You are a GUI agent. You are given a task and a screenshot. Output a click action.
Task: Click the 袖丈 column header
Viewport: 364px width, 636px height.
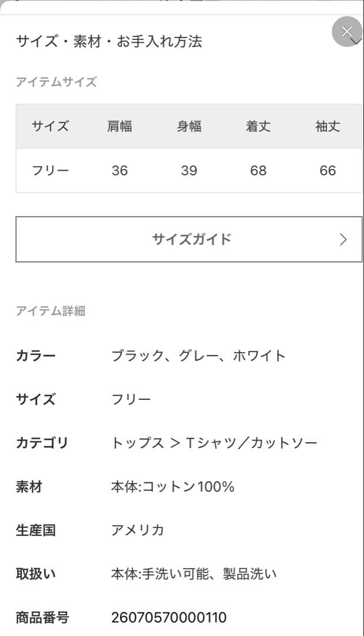point(326,127)
